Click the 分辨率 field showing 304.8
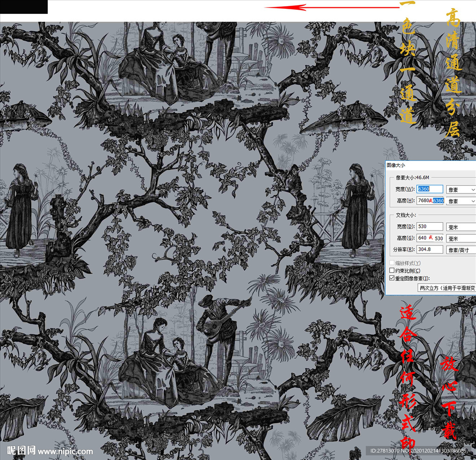This screenshot has height=460, width=476. pos(430,250)
